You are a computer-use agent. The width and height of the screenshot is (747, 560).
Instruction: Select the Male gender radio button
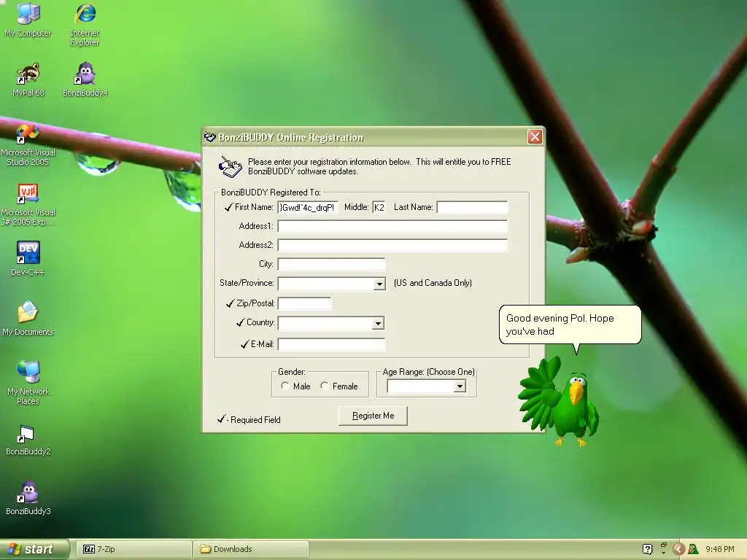click(x=285, y=386)
